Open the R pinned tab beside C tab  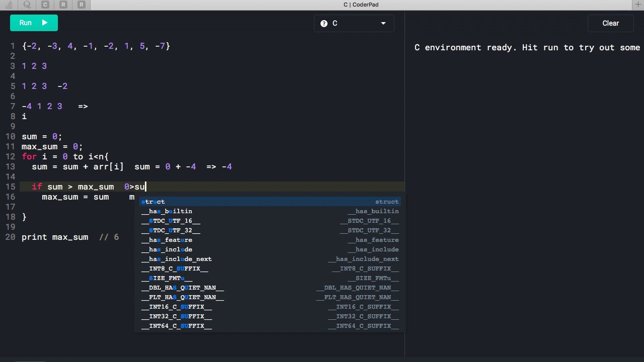[63, 5]
